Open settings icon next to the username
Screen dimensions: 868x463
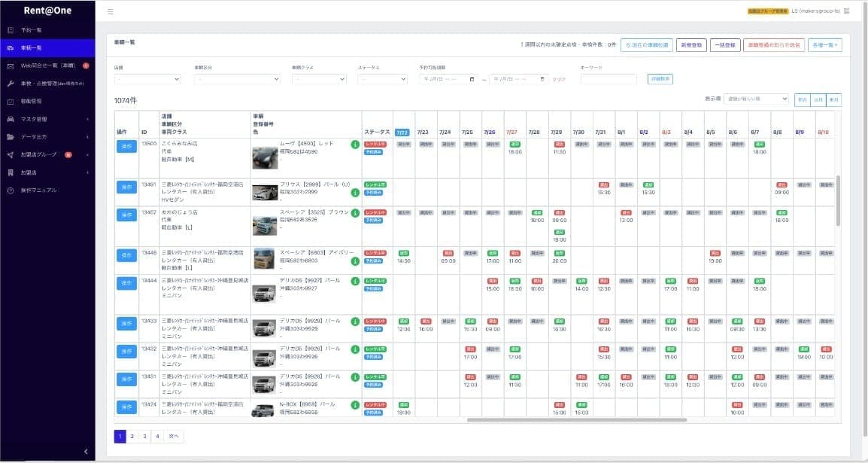[x=846, y=11]
